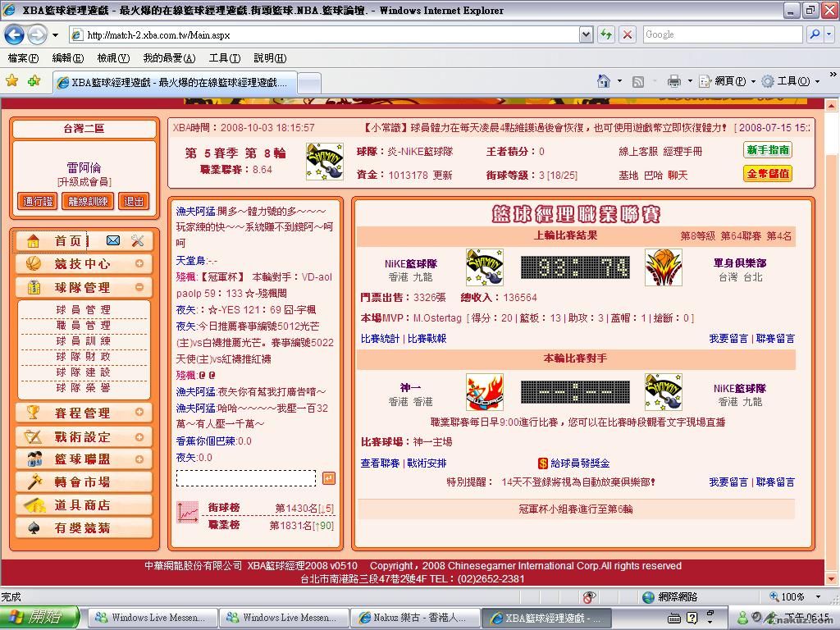Click the browser Back arrow button

14,34
